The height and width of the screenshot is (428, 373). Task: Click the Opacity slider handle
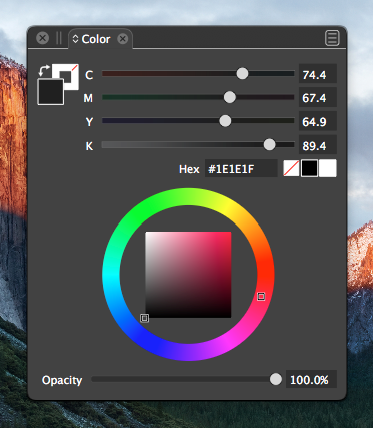(276, 379)
